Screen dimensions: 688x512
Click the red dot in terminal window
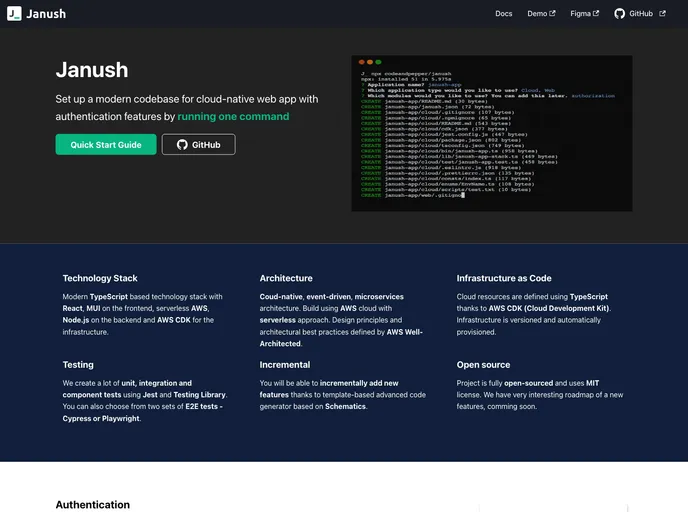point(362,62)
